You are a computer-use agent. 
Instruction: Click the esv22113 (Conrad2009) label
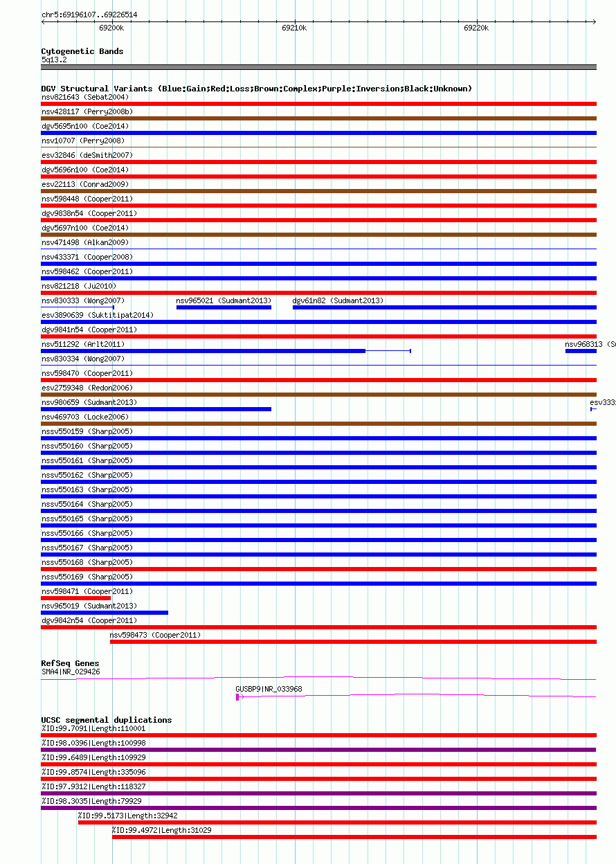coord(85,184)
